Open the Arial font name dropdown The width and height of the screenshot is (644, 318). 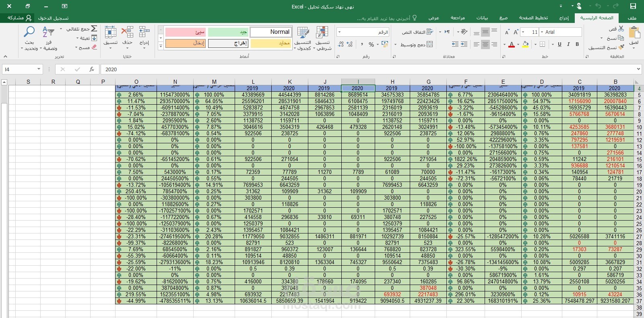(x=541, y=32)
